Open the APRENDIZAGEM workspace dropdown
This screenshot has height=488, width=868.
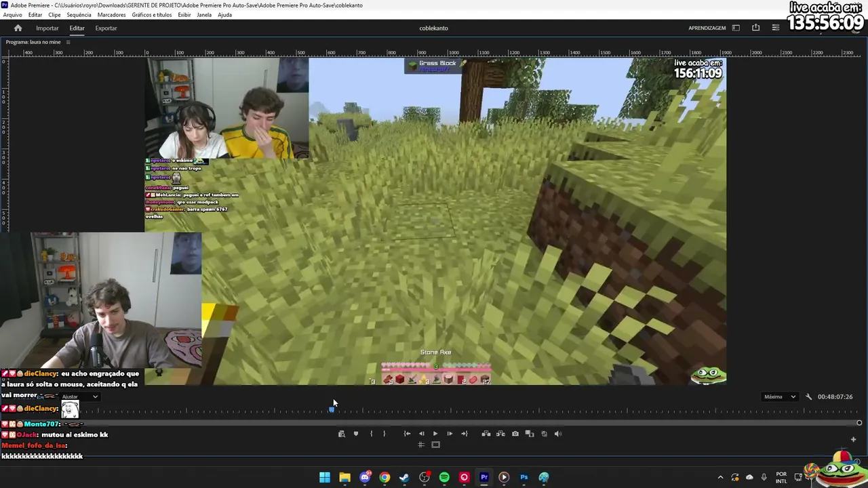[707, 28]
